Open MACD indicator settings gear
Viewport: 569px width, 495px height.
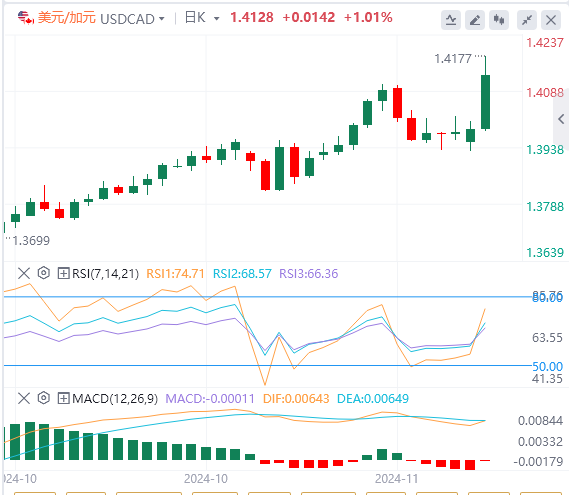(44, 398)
